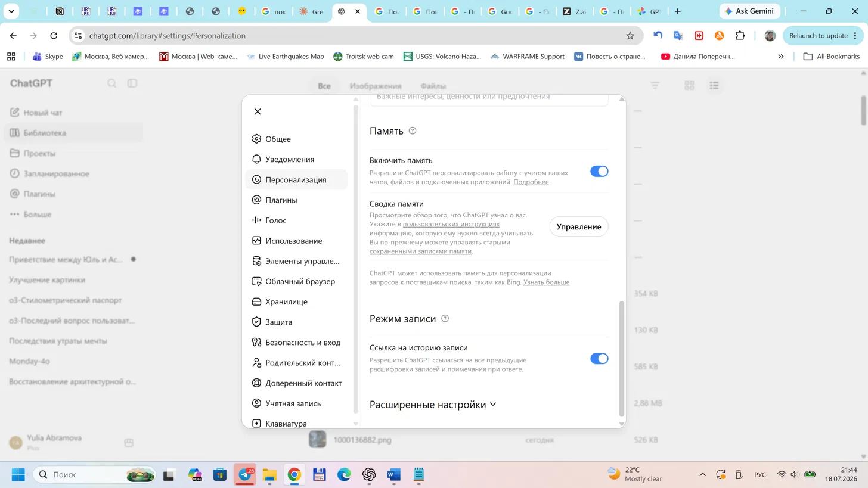Viewport: 868px width, 488px height.
Task: Open Элементы управления settings section
Action: tap(296, 261)
